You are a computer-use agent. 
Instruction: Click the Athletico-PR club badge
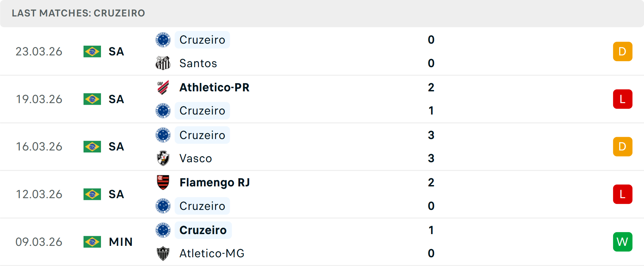(163, 87)
